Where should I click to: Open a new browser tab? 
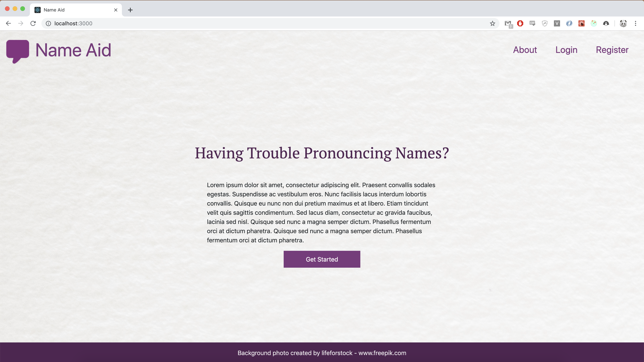(x=130, y=10)
